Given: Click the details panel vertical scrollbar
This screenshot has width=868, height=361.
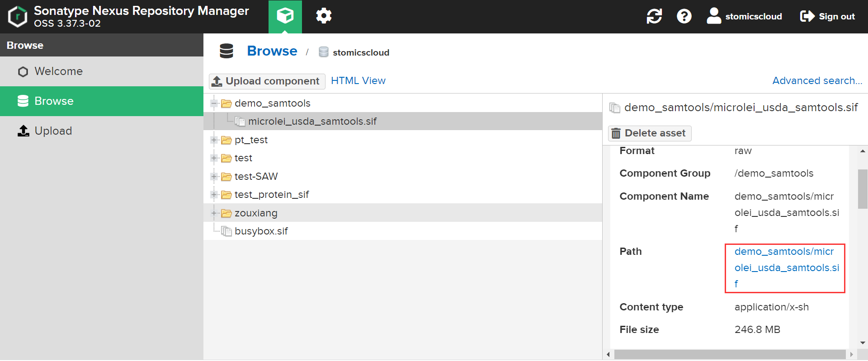Looking at the screenshot, I should click(863, 189).
